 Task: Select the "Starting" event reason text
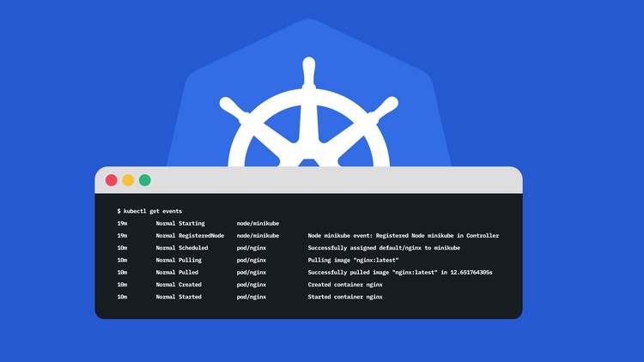(x=191, y=223)
